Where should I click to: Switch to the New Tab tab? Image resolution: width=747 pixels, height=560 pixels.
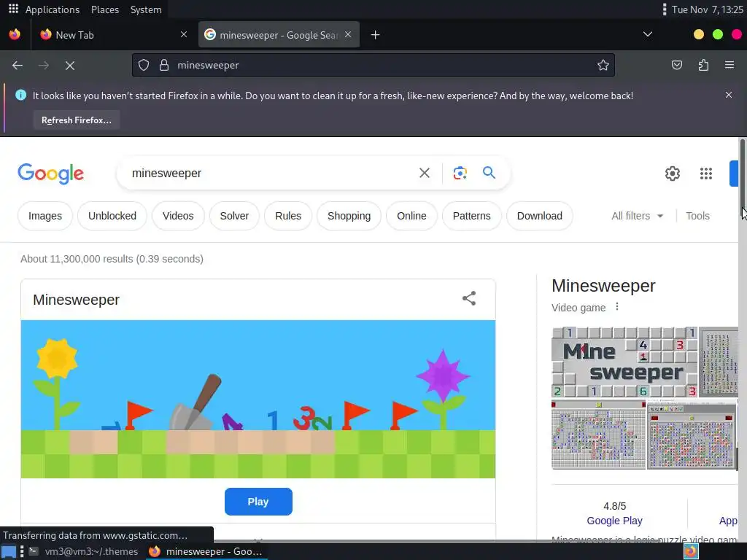tap(115, 35)
